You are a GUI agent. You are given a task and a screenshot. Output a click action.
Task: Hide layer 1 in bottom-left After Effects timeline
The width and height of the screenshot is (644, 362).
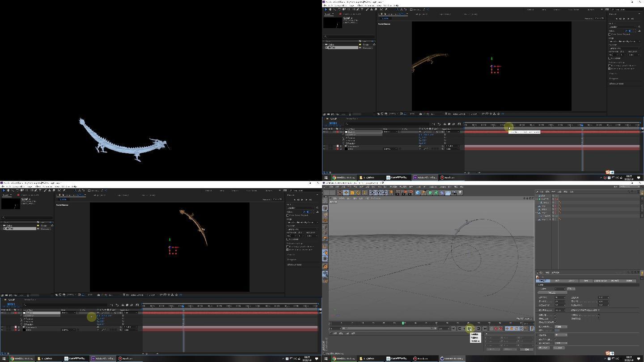pos(2,312)
